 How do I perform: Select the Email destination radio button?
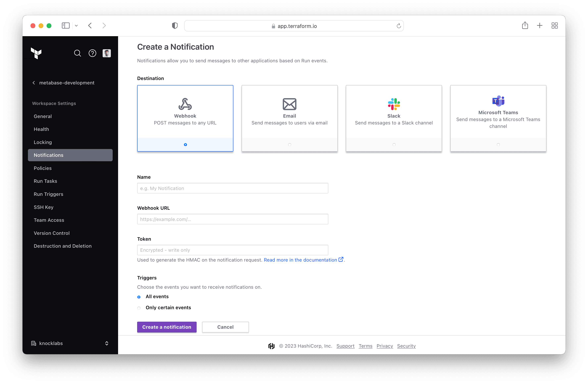click(x=289, y=144)
